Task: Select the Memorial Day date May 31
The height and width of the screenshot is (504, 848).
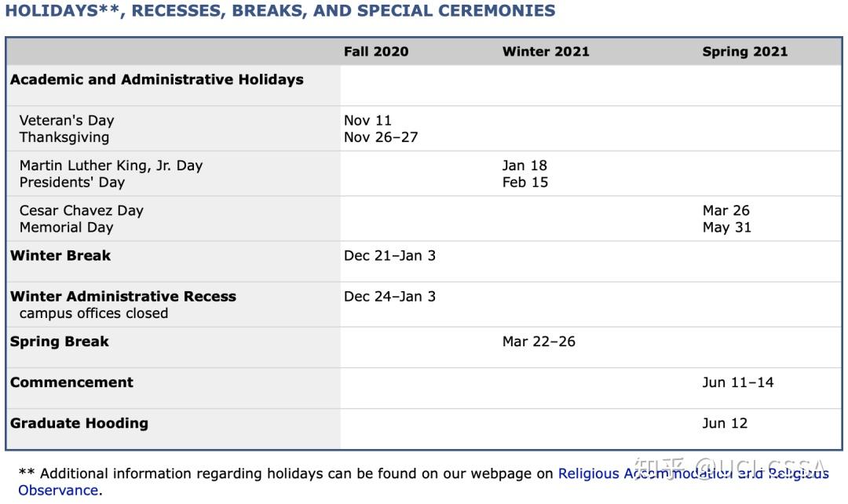Action: 726,227
